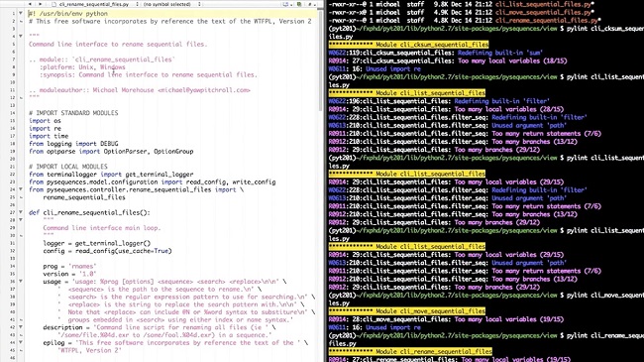Open the '(no symbol selected)' function popup
This screenshot has height=362, width=644.
[x=171, y=4]
